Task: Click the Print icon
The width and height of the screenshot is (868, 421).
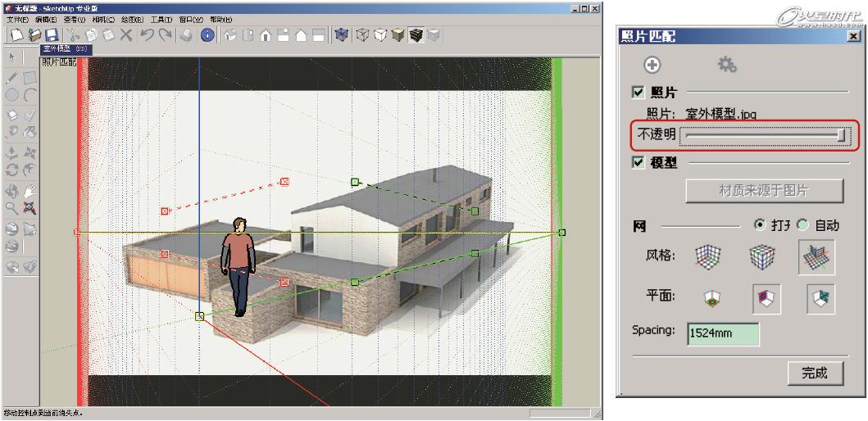Action: coord(187,35)
